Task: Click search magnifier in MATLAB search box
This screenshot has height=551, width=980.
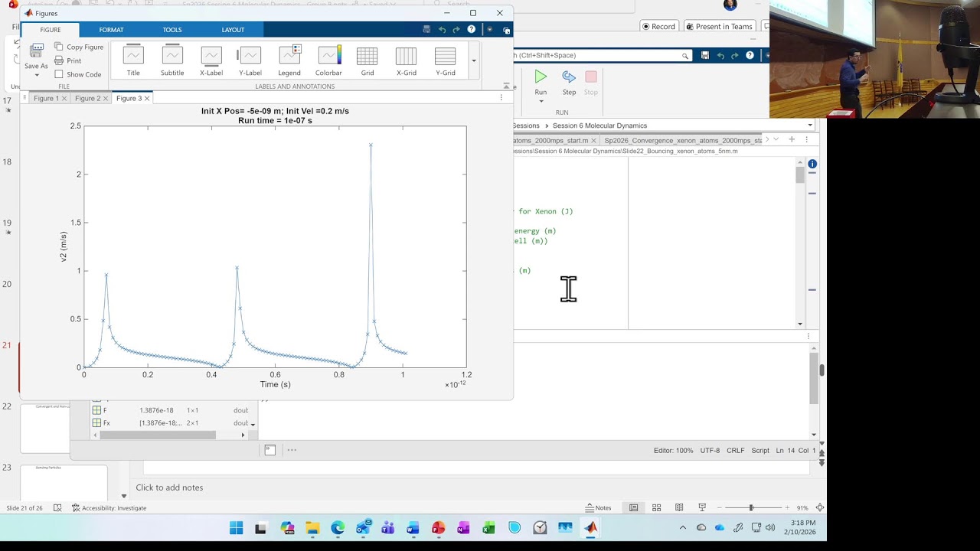Action: click(685, 55)
